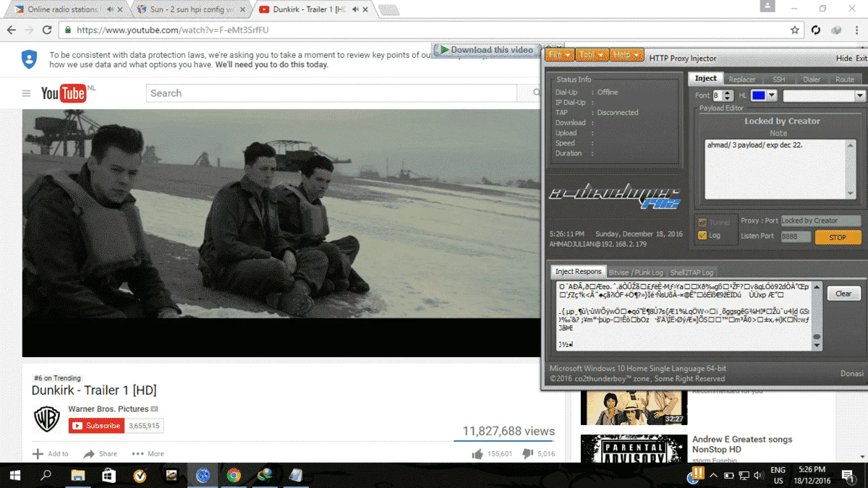
Task: Subscribe to Warner Bros. Pictures
Action: pos(95,426)
